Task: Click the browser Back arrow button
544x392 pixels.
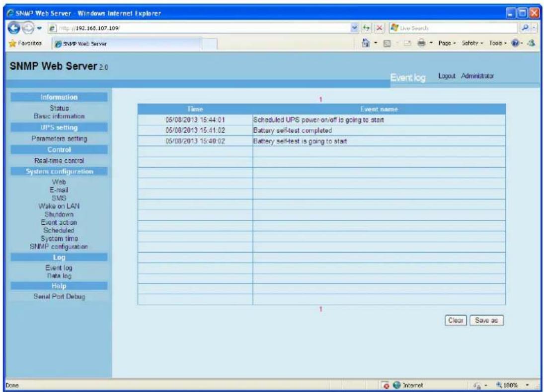Action: coord(14,28)
